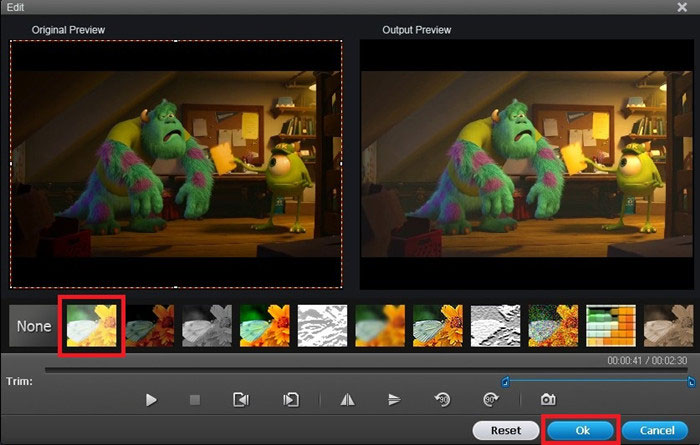This screenshot has height=445, width=700.
Task: Click the Original Preview video frame
Action: [176, 164]
